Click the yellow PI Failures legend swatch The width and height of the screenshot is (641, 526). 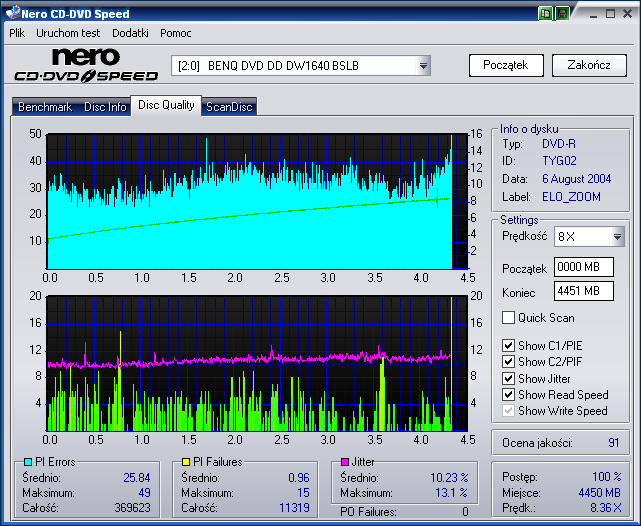(x=186, y=462)
